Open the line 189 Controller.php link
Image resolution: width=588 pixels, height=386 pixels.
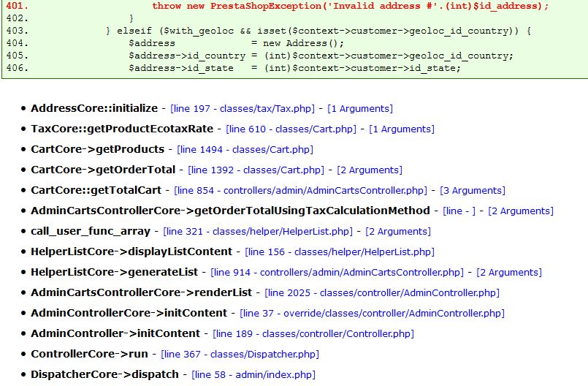tap(313, 334)
